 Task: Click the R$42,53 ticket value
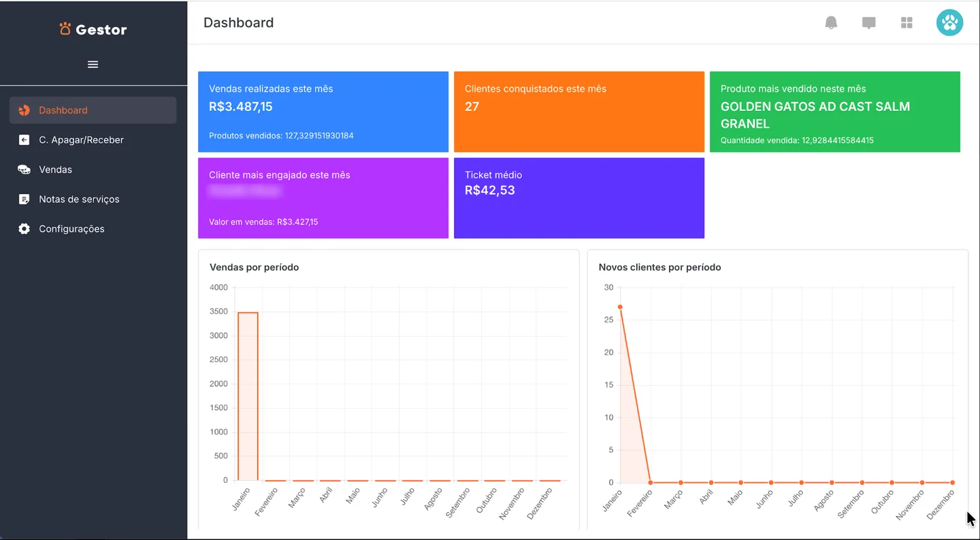(490, 190)
